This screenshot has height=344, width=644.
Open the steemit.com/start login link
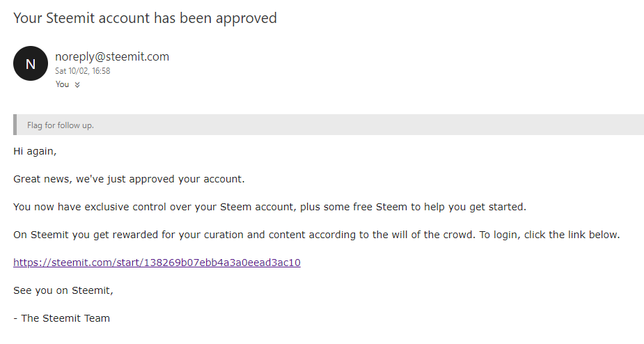click(x=157, y=263)
